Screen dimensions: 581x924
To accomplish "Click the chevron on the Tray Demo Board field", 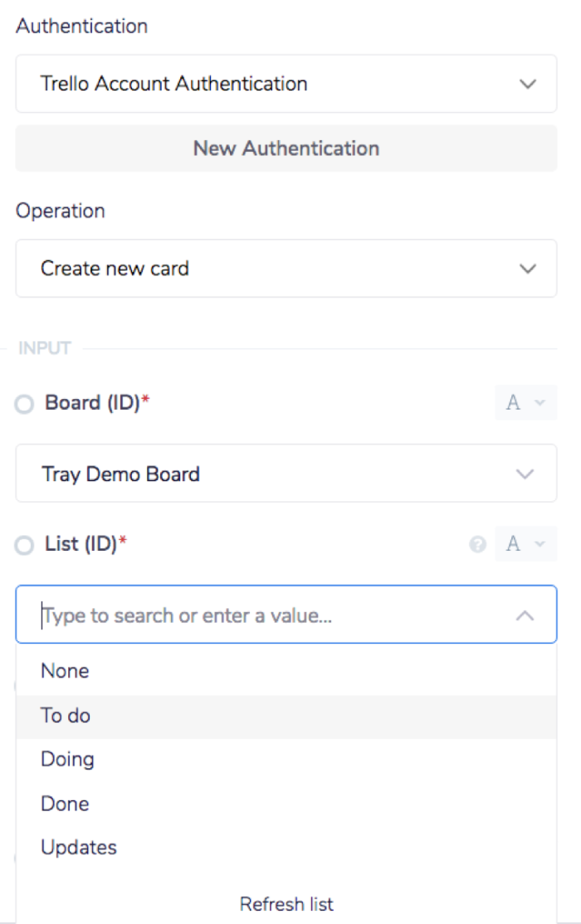I will click(525, 474).
